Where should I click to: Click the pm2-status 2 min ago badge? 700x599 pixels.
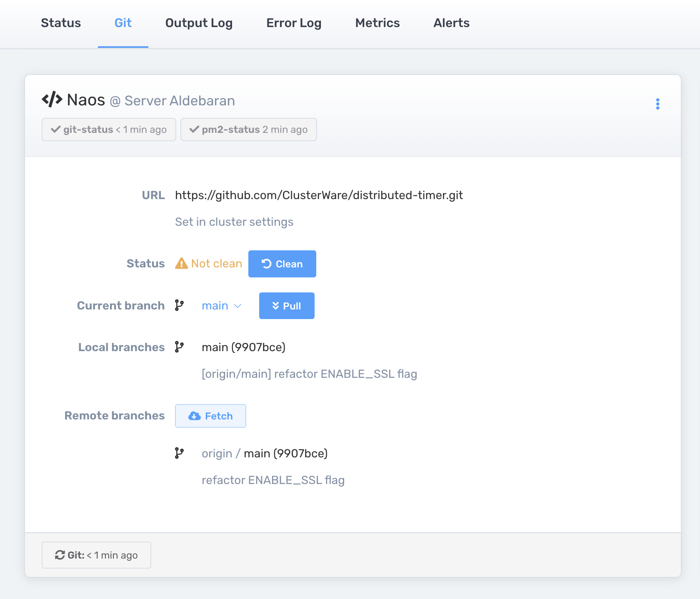pyautogui.click(x=249, y=130)
